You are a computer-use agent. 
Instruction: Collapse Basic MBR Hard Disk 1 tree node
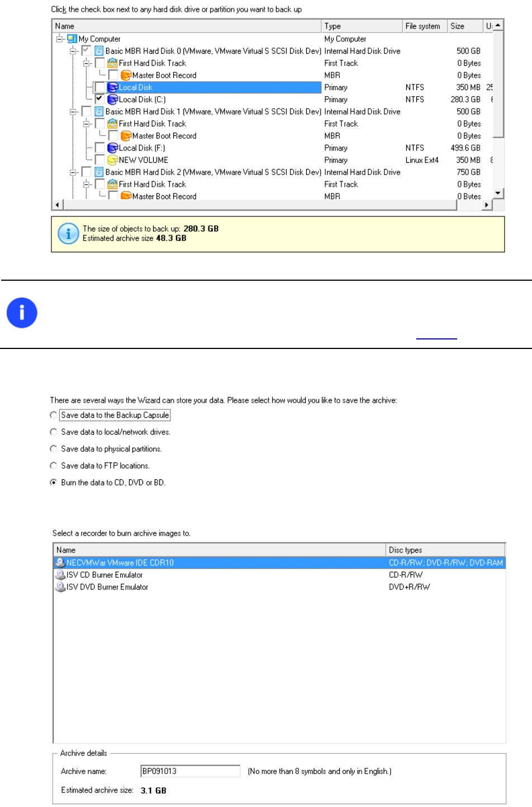(x=73, y=112)
